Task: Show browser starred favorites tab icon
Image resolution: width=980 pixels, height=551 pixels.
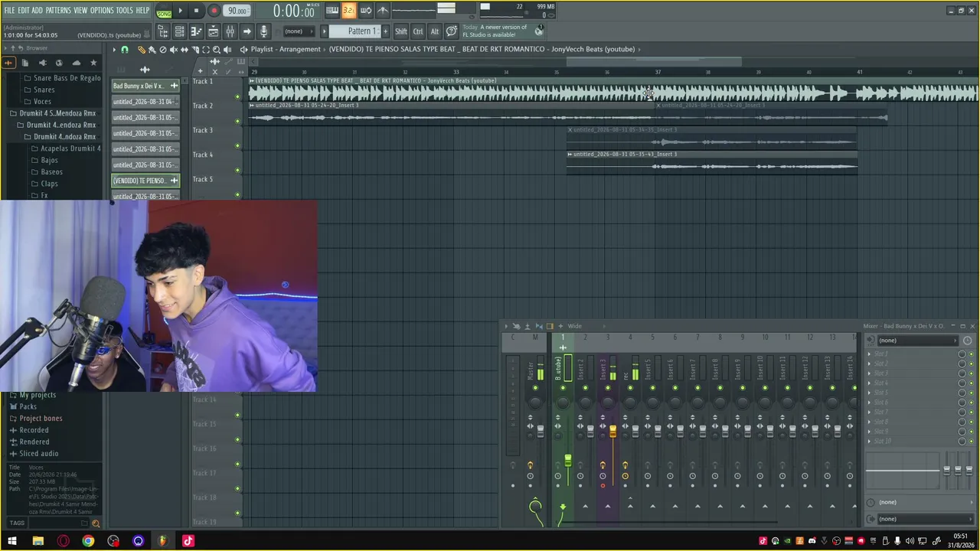Action: (x=93, y=63)
